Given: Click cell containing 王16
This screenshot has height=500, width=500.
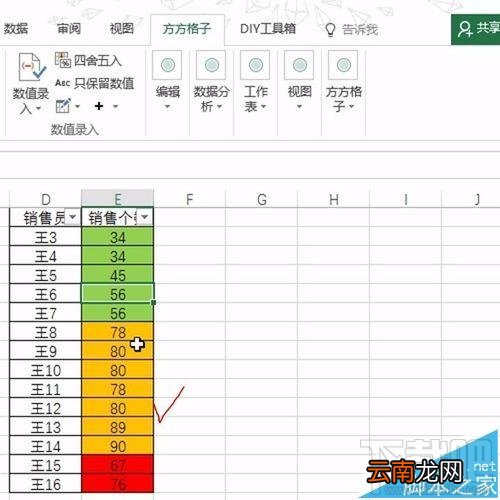Looking at the screenshot, I should point(46,484).
